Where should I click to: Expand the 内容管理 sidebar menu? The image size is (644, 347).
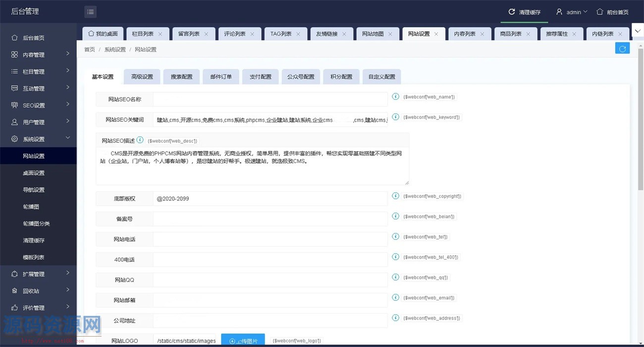click(x=39, y=55)
